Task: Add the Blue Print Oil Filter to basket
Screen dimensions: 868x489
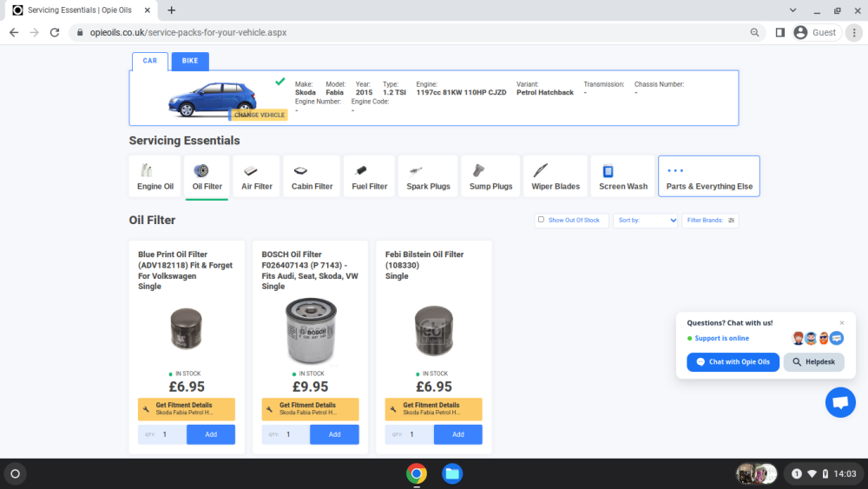Action: click(x=211, y=435)
